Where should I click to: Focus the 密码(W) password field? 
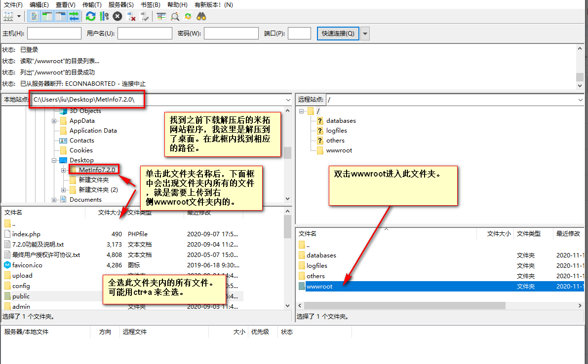231,34
